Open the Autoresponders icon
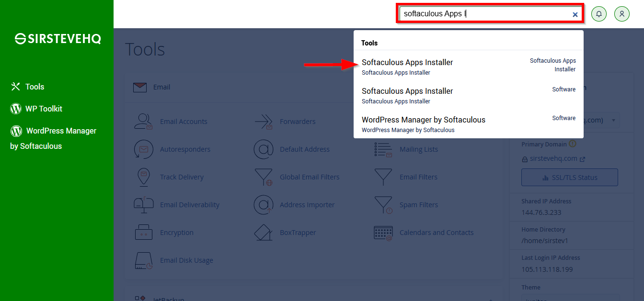The image size is (644, 301). 143,149
